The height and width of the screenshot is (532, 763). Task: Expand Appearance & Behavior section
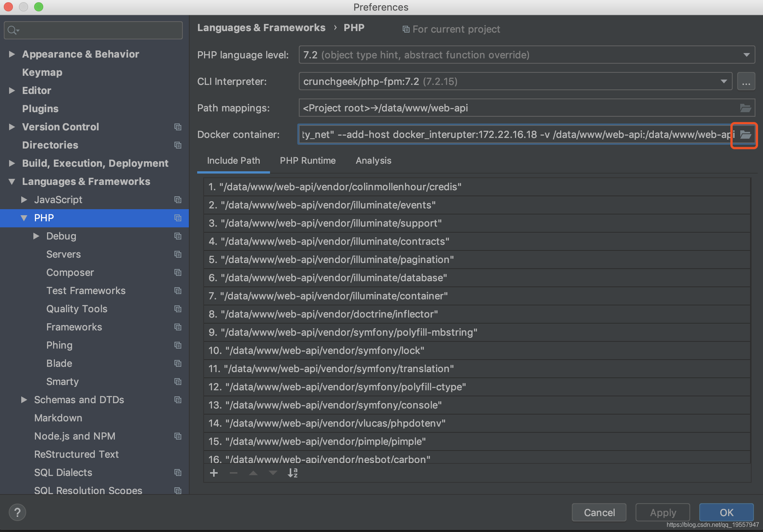12,54
